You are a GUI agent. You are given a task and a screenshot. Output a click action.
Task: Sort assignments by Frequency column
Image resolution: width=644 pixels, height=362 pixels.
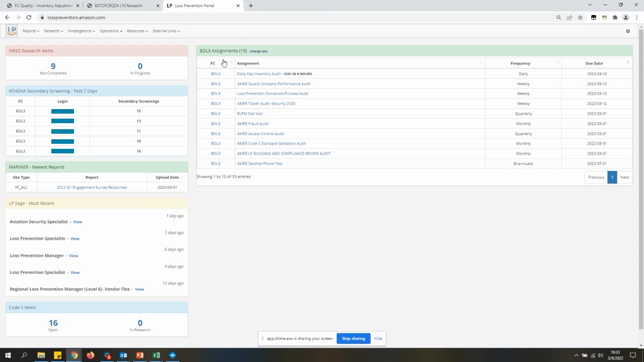523,63
